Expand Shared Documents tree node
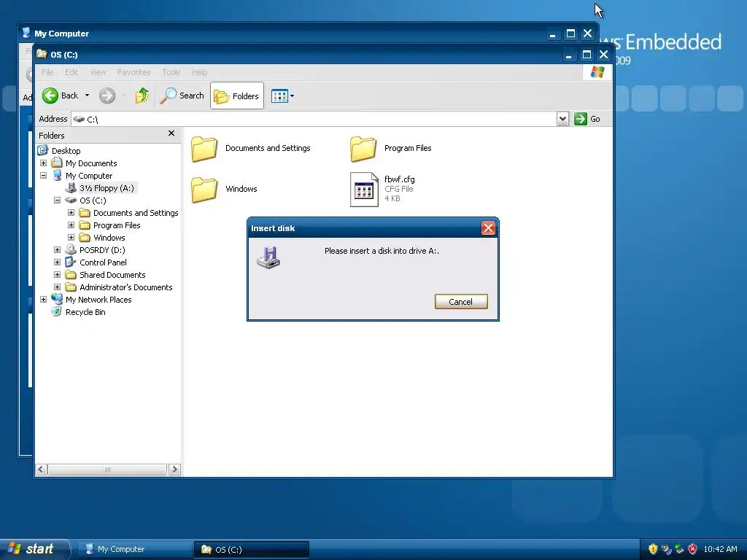The image size is (747, 560). [57, 274]
